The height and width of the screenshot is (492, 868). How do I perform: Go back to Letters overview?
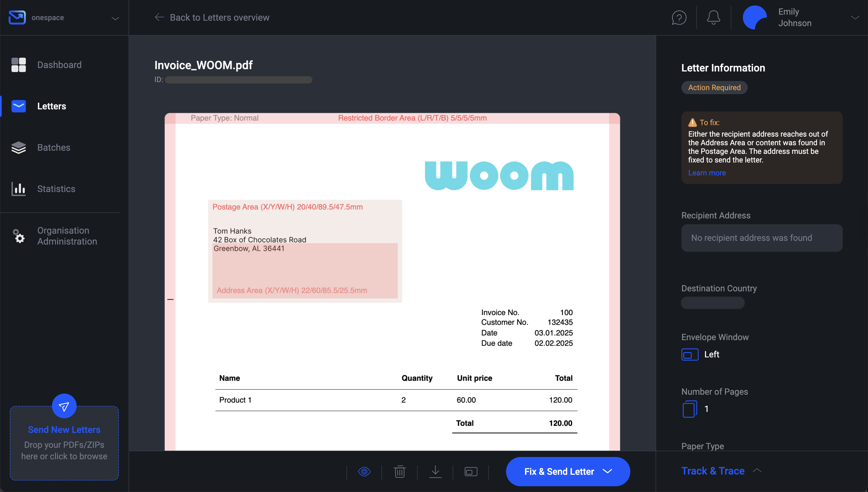[212, 17]
